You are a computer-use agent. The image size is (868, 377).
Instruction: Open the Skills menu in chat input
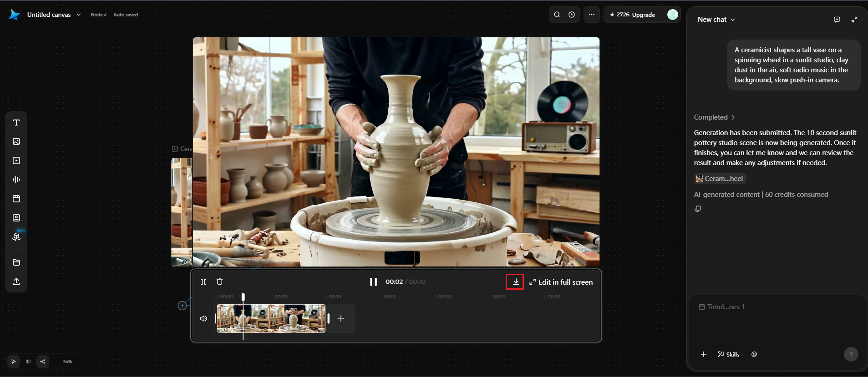point(729,354)
